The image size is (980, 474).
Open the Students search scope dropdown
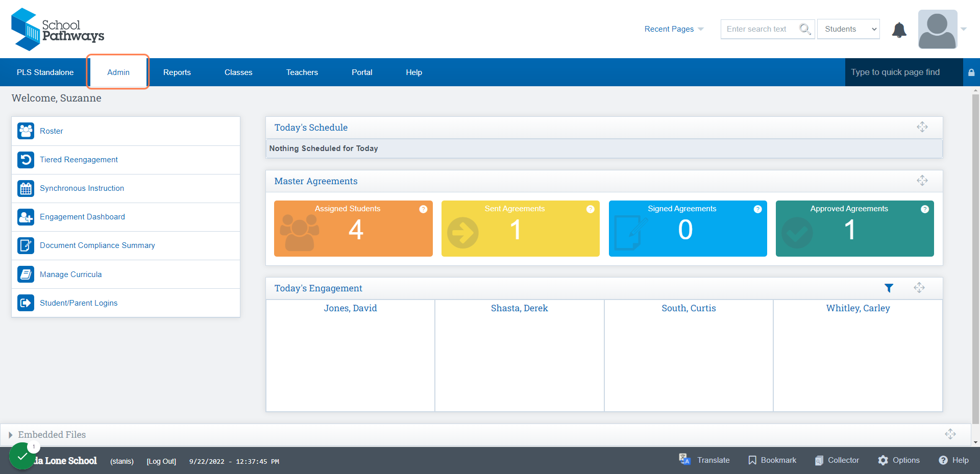coord(848,29)
